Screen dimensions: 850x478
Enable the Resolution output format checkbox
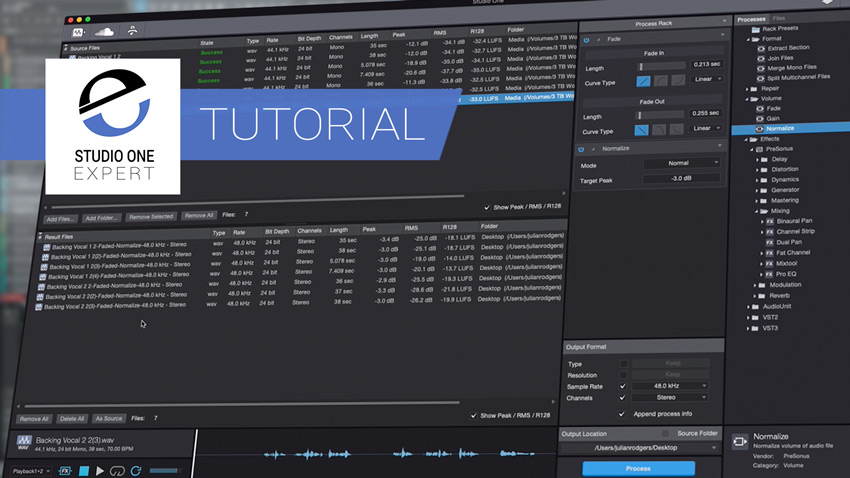pyautogui.click(x=623, y=375)
